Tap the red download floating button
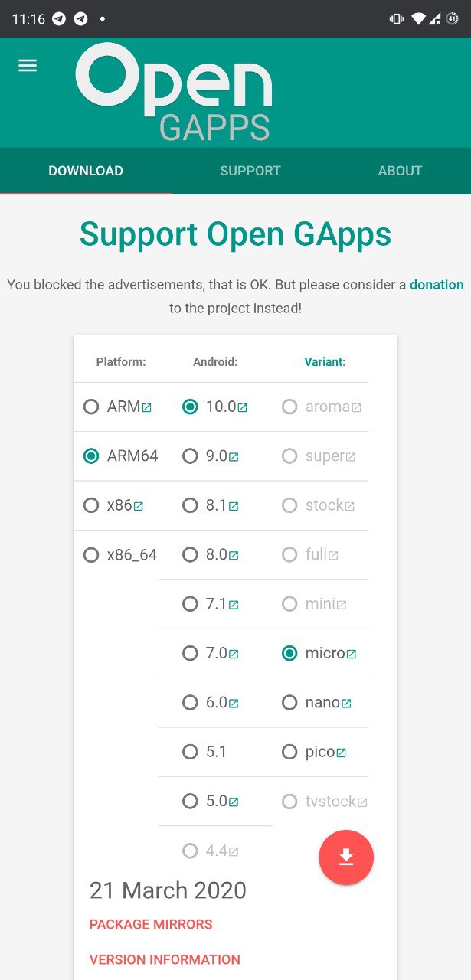This screenshot has width=471, height=980. 346,857
